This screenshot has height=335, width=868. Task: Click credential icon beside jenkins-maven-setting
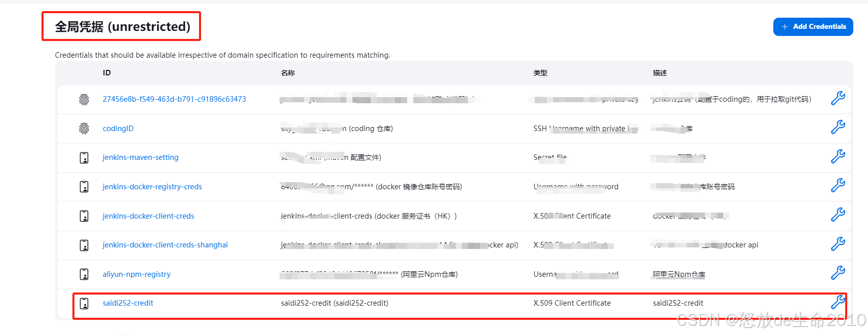[x=84, y=158]
